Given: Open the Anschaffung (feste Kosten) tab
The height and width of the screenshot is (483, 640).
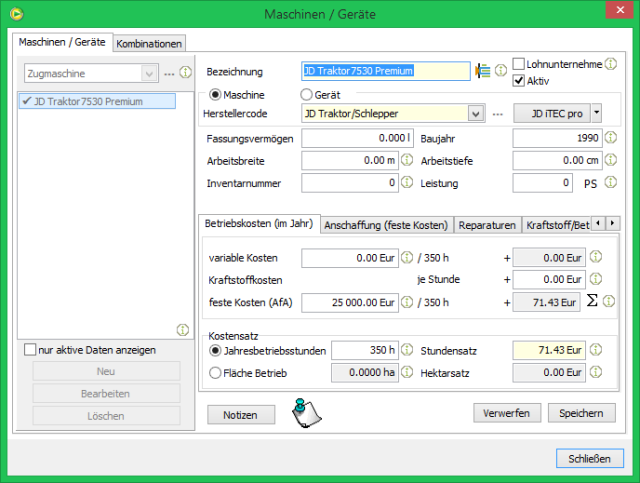Looking at the screenshot, I should click(x=385, y=225).
